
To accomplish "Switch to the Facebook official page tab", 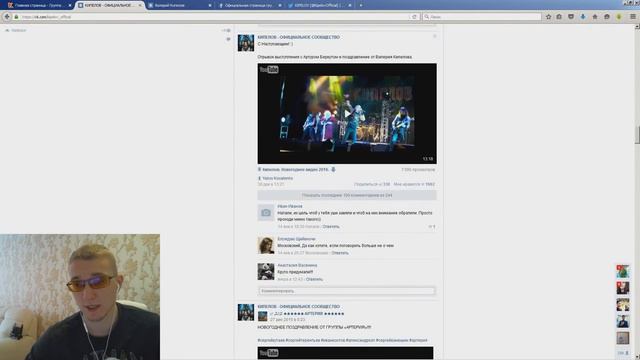I will [250, 5].
